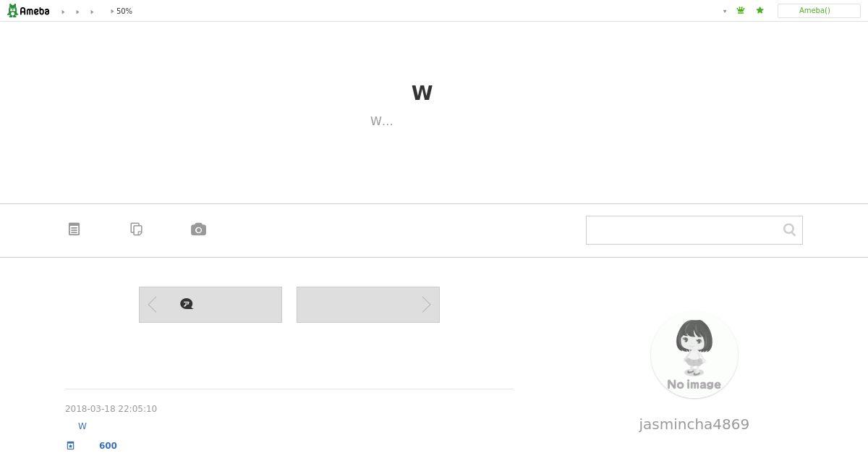Click the small calendar icon beside 600
The height and width of the screenshot is (456, 868).
pyautogui.click(x=70, y=446)
